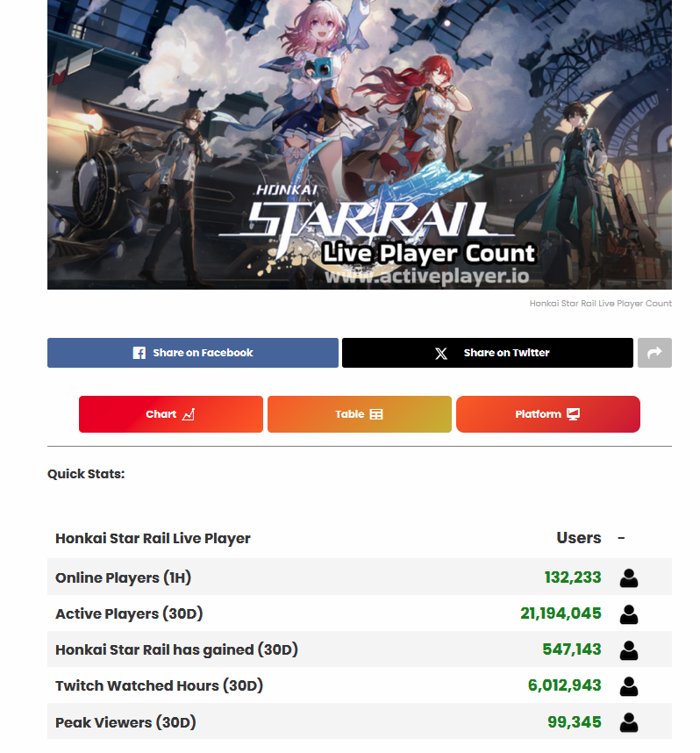This screenshot has width=700, height=753.
Task: Jump to the Chart section
Action: [171, 414]
